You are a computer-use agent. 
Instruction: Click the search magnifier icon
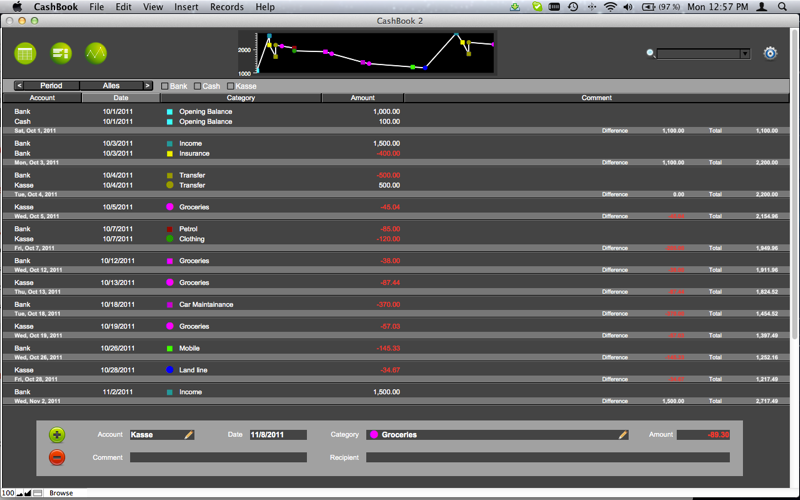[x=651, y=53]
